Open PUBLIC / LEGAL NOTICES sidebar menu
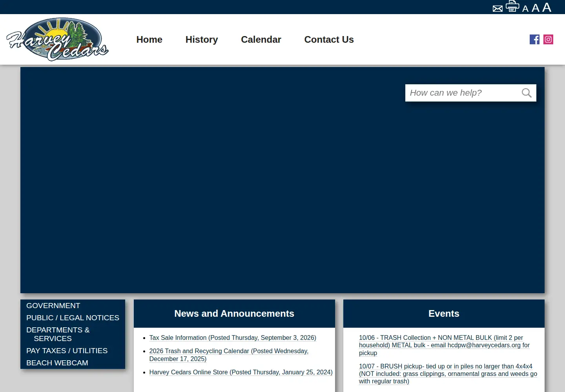 tap(73, 318)
